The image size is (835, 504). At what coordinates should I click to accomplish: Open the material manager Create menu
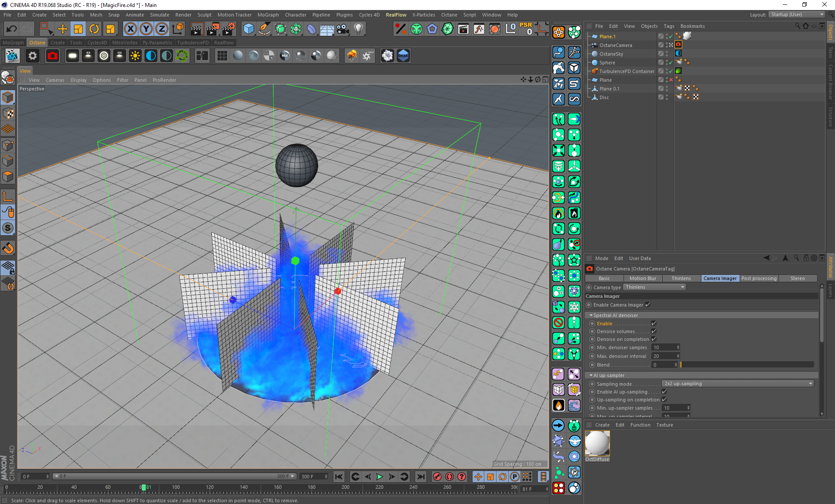(x=602, y=425)
